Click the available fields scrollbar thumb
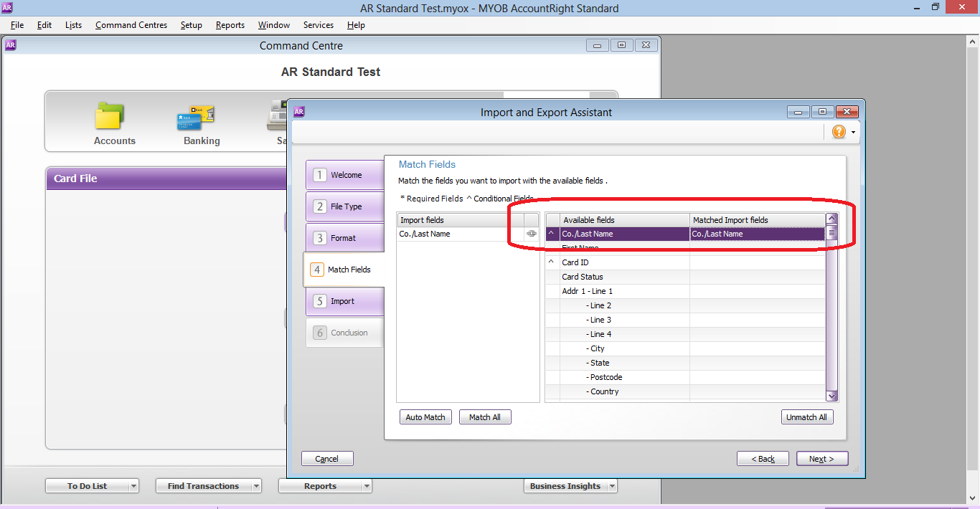The height and width of the screenshot is (509, 980). [x=831, y=233]
